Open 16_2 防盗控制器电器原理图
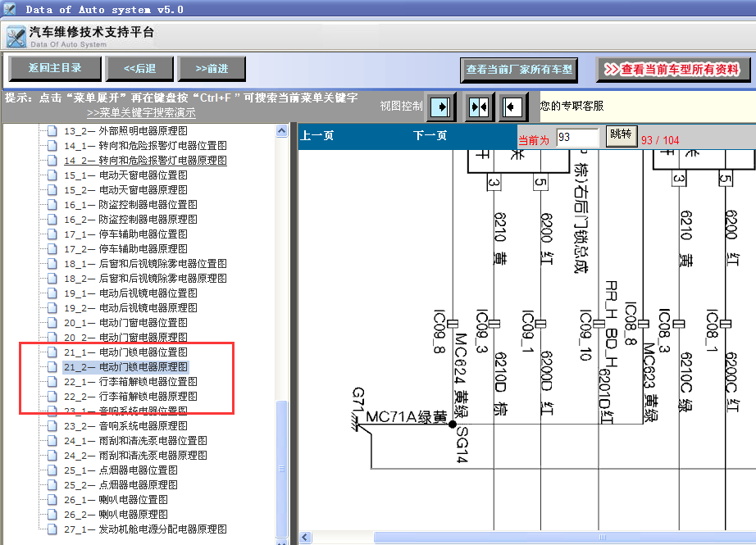The width and height of the screenshot is (756, 545). pyautogui.click(x=130, y=220)
